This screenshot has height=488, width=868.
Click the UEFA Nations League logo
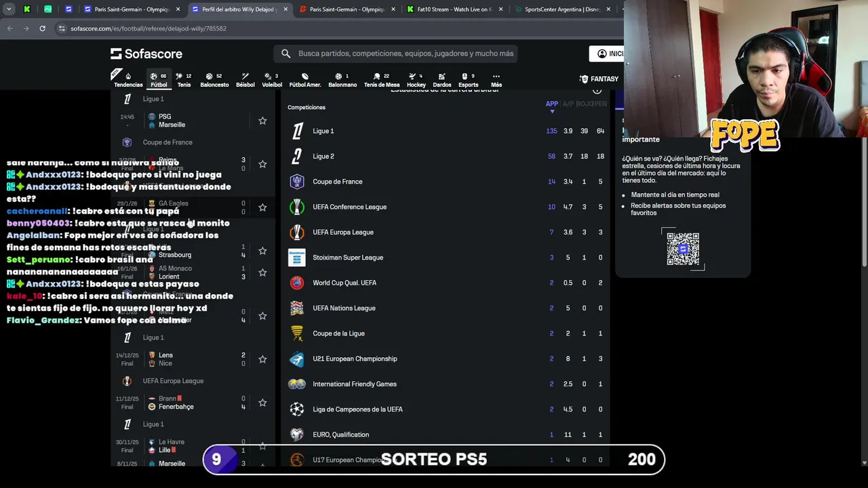pyautogui.click(x=297, y=308)
